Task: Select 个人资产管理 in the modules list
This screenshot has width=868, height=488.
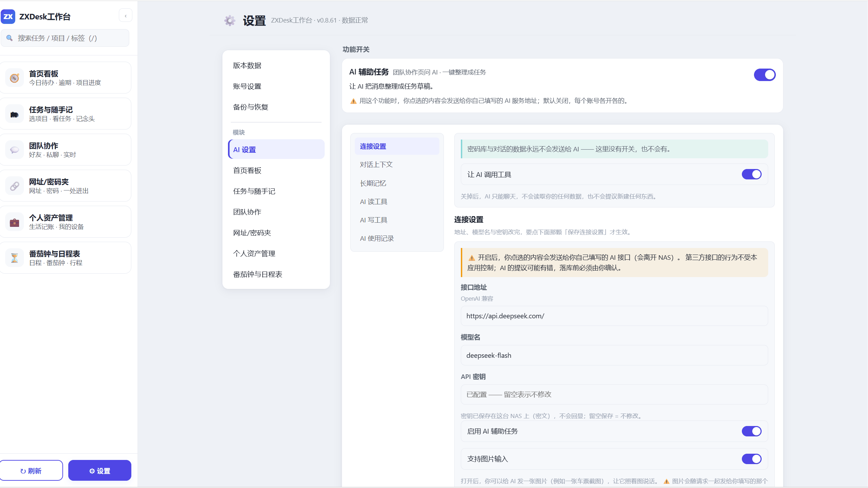Action: pos(276,254)
